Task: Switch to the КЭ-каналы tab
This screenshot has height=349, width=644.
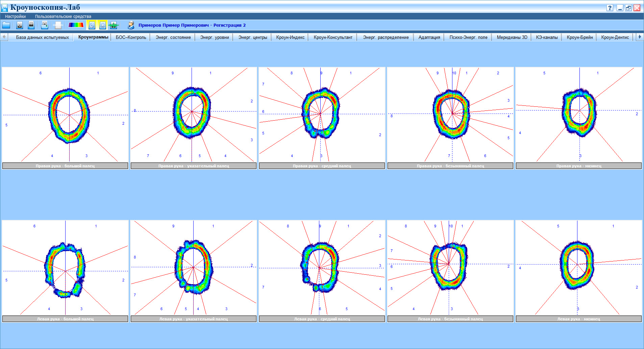Action: coord(547,37)
